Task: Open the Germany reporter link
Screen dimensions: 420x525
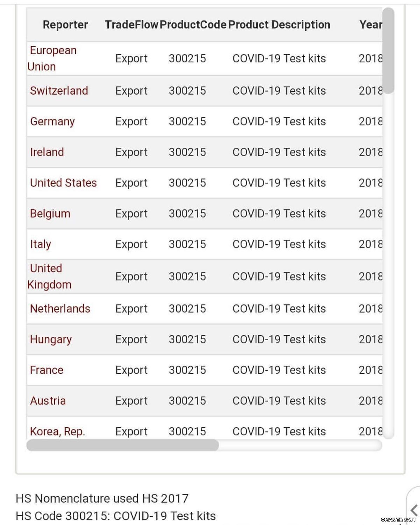Action: tap(52, 121)
